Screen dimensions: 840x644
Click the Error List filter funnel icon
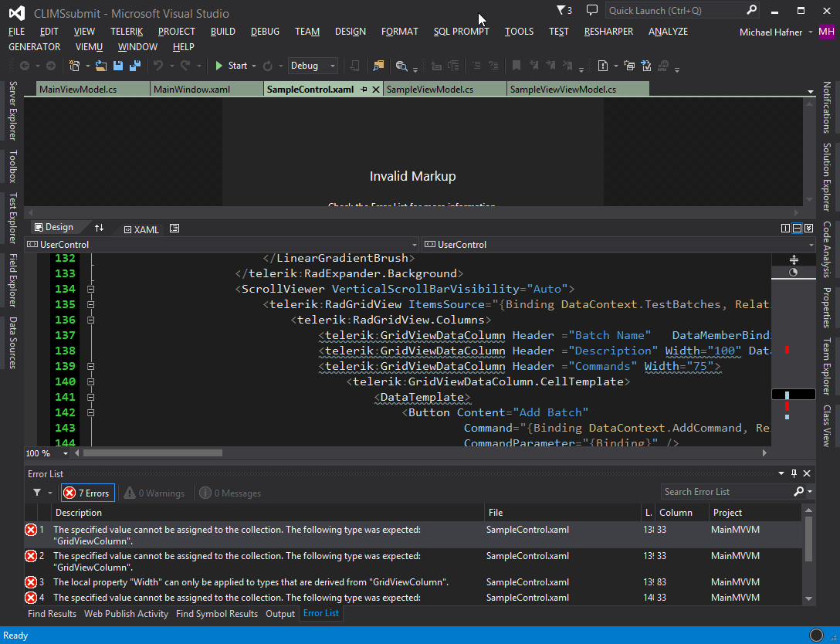click(37, 493)
